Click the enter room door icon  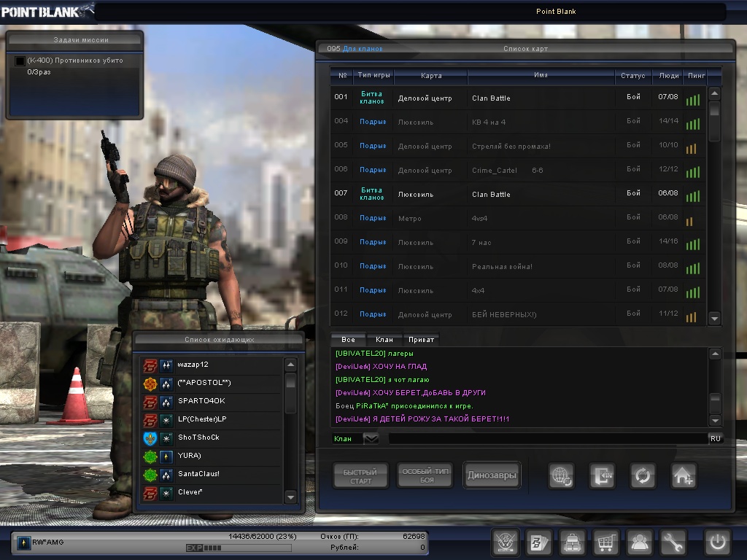click(603, 476)
